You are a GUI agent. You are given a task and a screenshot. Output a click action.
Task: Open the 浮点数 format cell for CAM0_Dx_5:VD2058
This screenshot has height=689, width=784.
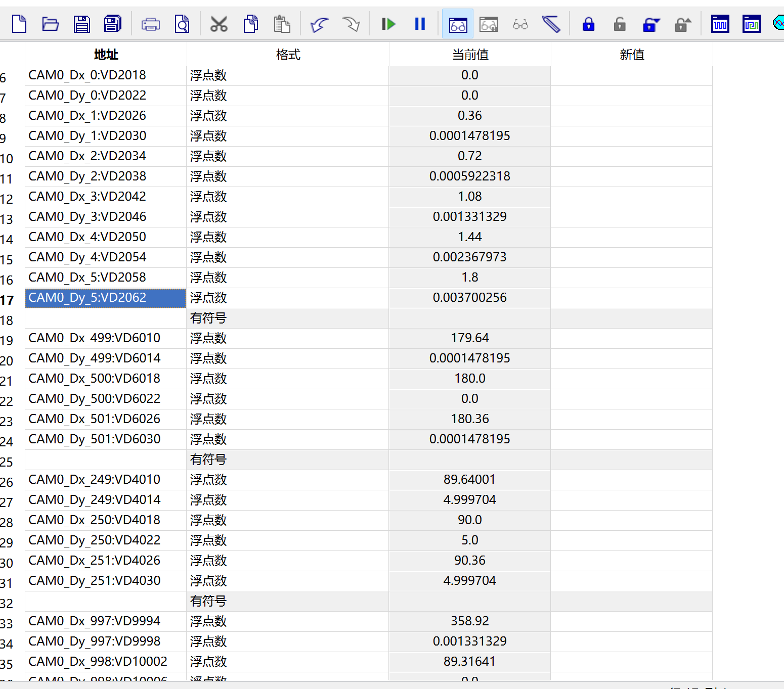coord(288,278)
